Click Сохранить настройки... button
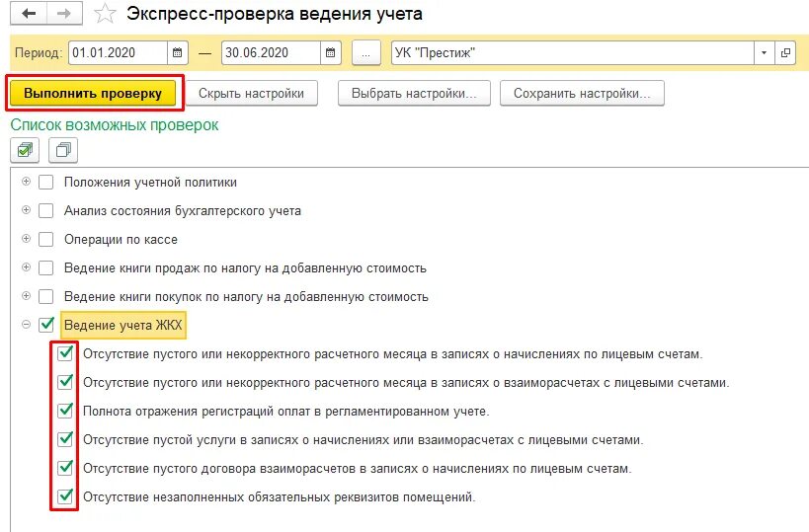This screenshot has width=809, height=532. coord(582,94)
